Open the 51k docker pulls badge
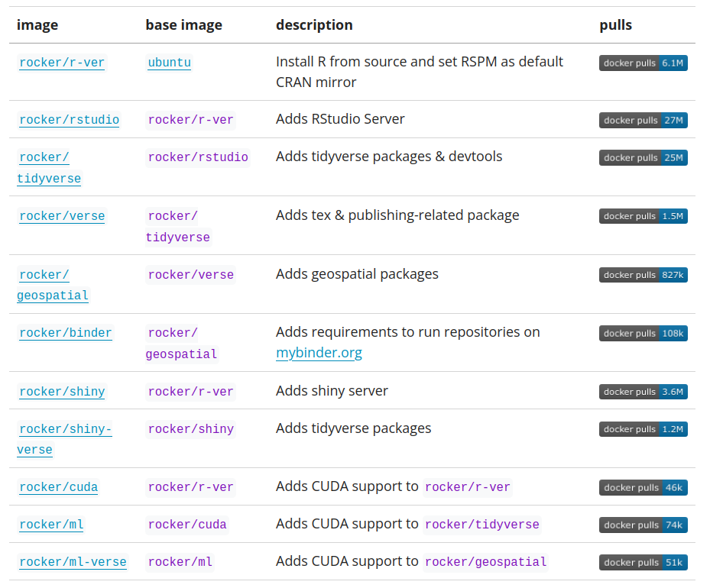The width and height of the screenshot is (710, 588). [x=644, y=563]
